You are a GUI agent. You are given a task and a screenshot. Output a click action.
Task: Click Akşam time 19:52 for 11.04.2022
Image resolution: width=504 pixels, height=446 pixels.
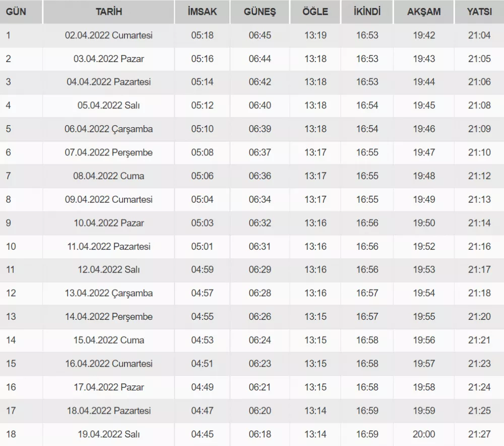pos(424,247)
